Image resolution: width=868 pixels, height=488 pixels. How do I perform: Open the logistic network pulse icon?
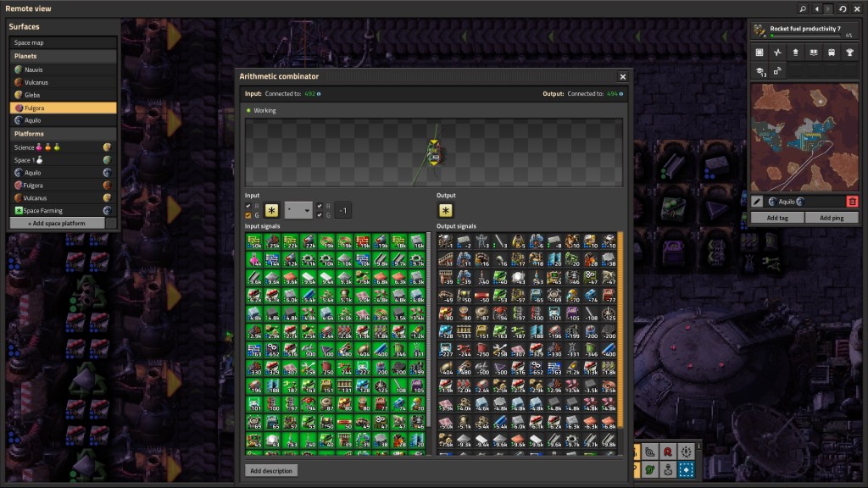pos(777,53)
